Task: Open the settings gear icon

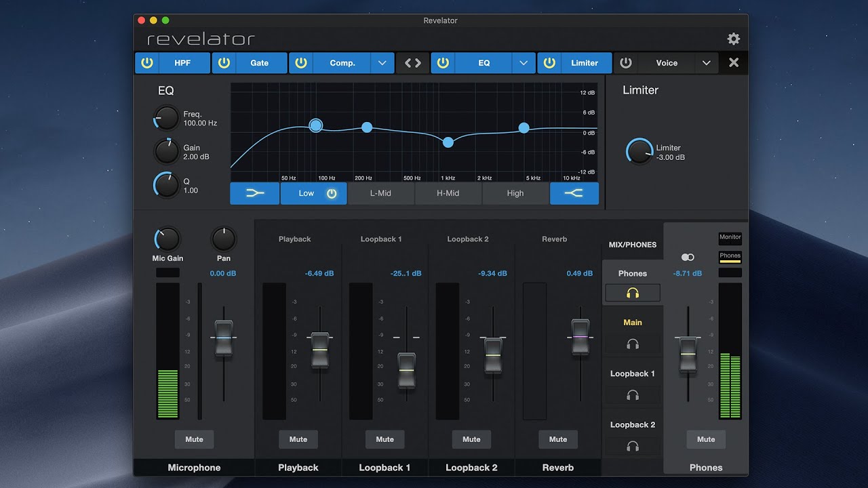Action: 733,39
